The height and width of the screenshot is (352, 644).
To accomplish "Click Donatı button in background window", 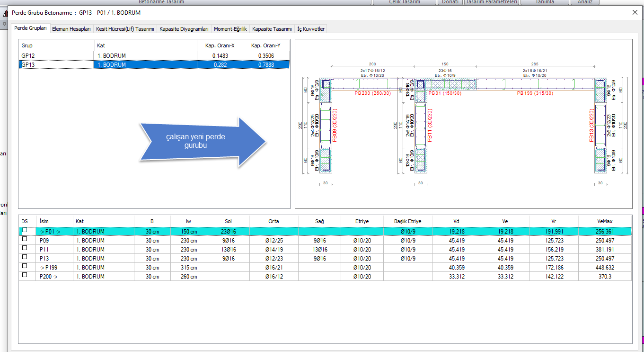I will [450, 2].
